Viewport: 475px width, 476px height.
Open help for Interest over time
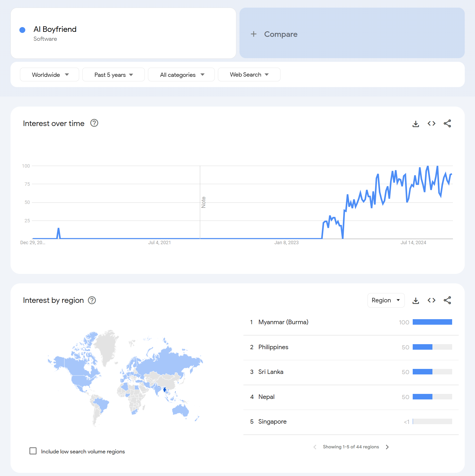(x=94, y=123)
